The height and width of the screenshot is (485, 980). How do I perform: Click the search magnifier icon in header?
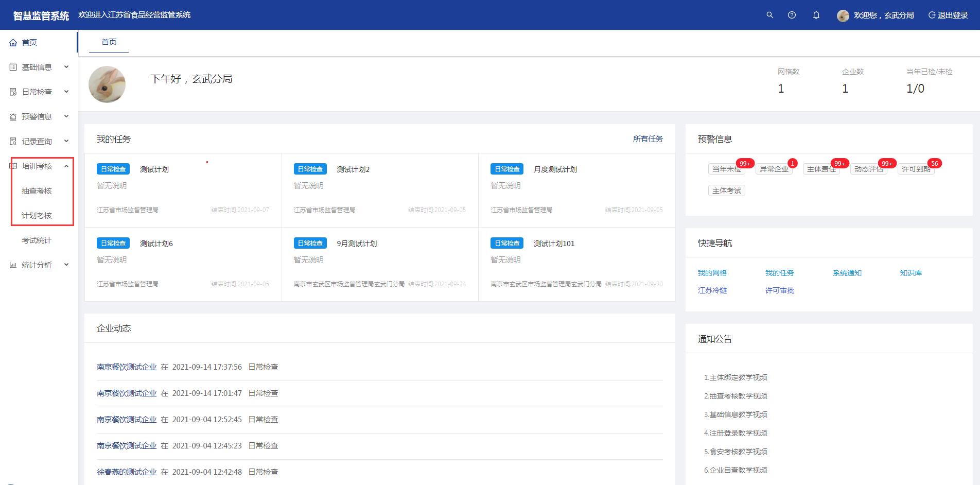769,15
